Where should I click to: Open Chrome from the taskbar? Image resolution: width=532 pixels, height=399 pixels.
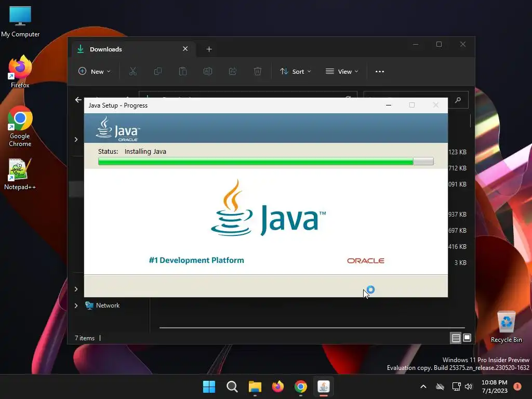(x=301, y=387)
